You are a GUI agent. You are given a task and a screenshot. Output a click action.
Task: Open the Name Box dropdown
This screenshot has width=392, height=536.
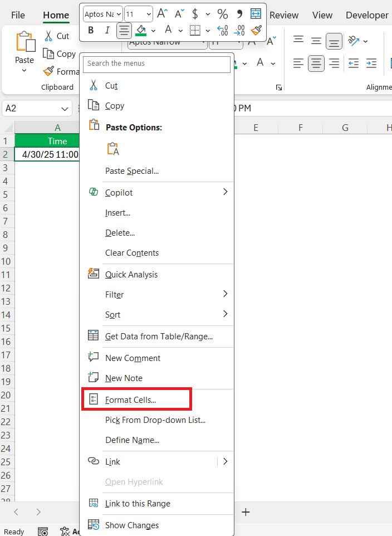click(x=65, y=109)
